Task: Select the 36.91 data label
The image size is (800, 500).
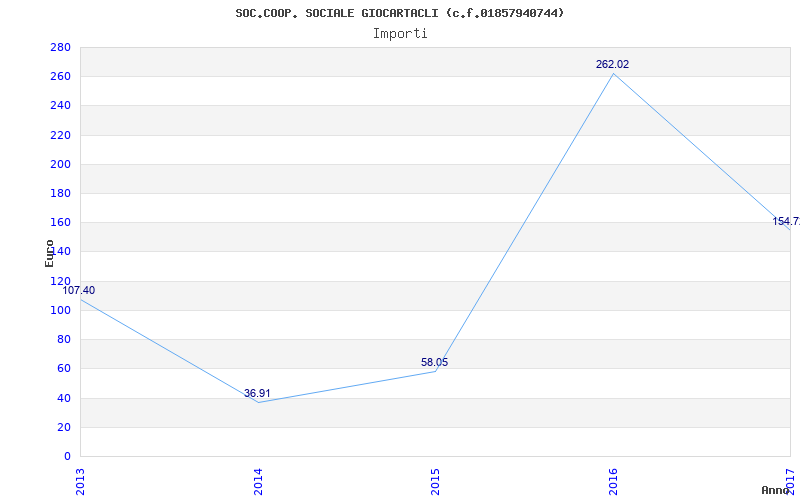Action: point(257,393)
